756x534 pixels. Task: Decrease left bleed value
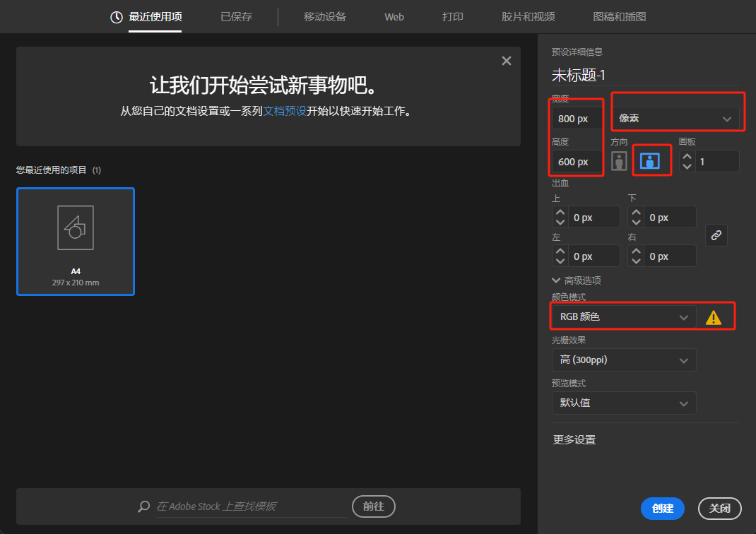coord(560,261)
